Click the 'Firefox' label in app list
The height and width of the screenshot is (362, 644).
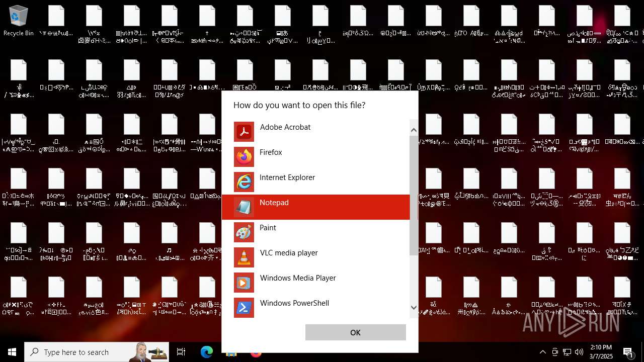click(271, 152)
